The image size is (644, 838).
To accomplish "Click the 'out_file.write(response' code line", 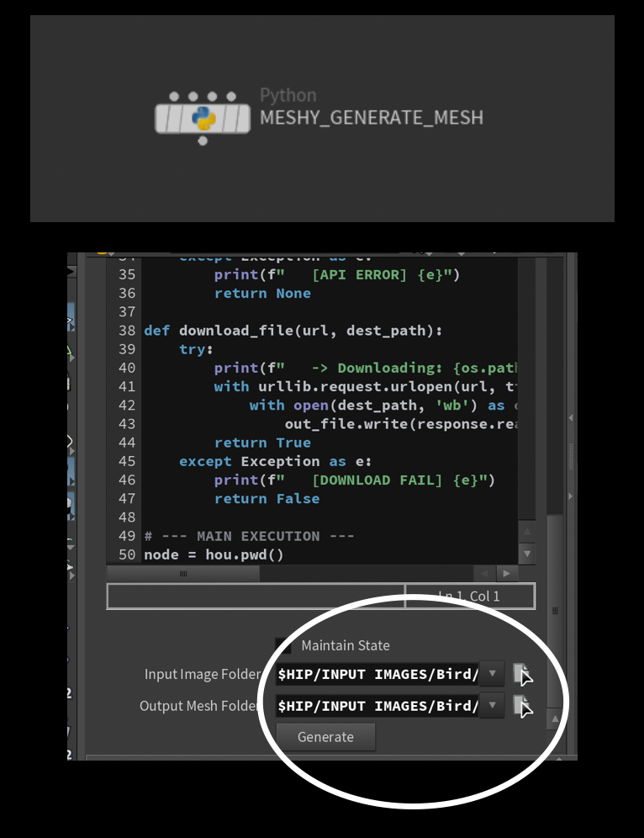I will click(x=401, y=424).
